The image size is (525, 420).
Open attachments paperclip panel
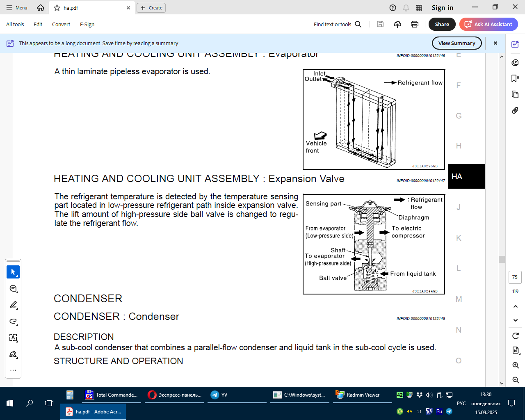point(515,110)
